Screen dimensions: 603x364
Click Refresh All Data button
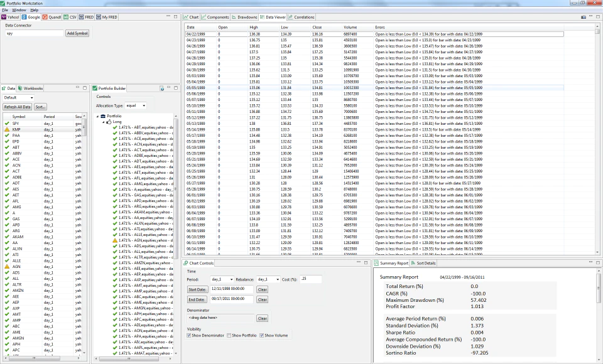pos(18,107)
